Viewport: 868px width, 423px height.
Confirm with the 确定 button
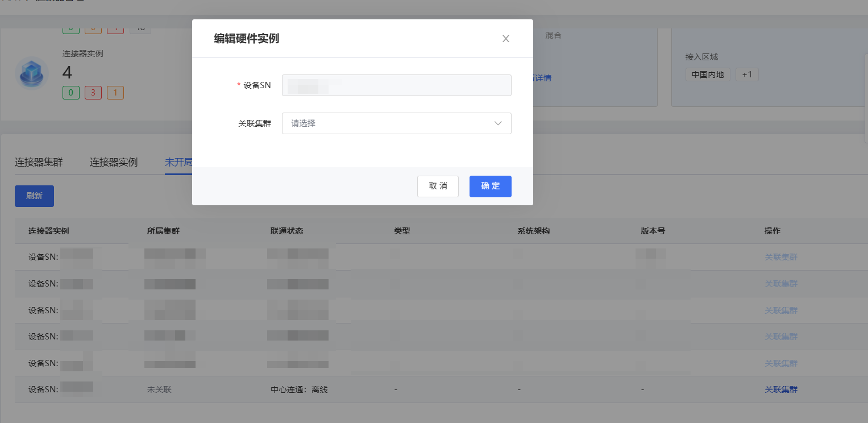coord(490,186)
